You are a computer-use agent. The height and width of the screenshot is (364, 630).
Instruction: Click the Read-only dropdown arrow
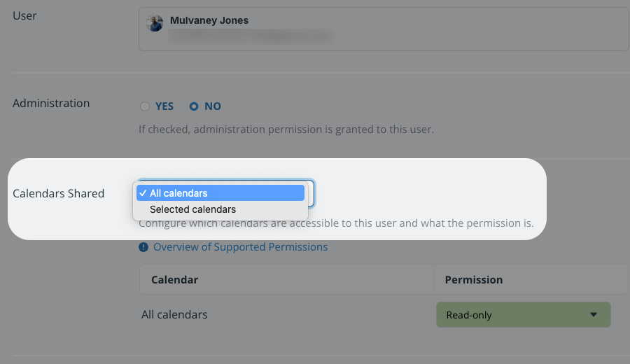[x=594, y=314]
